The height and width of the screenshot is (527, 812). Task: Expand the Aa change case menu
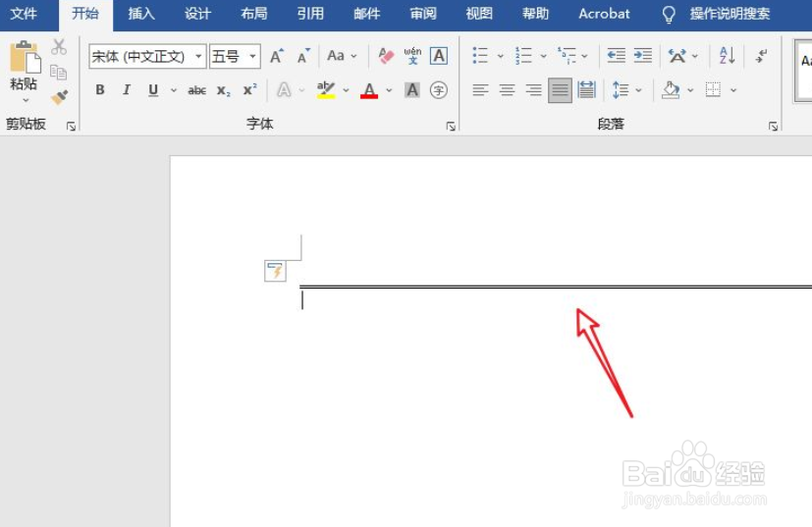[x=343, y=55]
